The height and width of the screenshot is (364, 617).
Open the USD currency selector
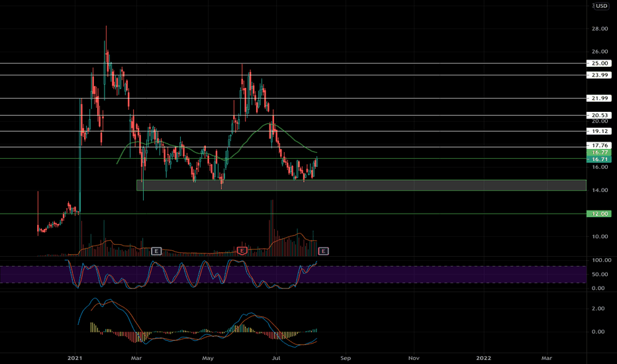point(601,6)
